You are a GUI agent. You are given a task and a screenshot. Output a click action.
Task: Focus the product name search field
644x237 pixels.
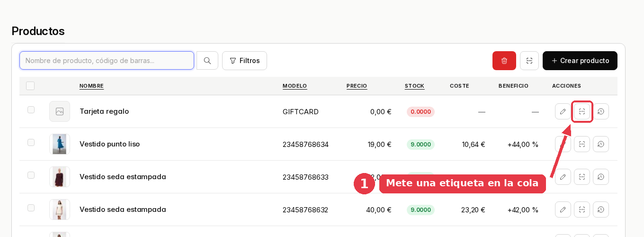107,61
